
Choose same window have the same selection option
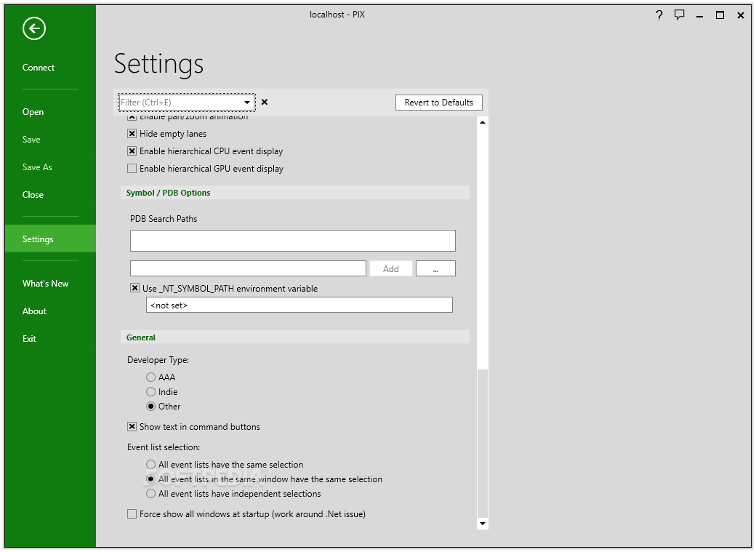coord(151,479)
